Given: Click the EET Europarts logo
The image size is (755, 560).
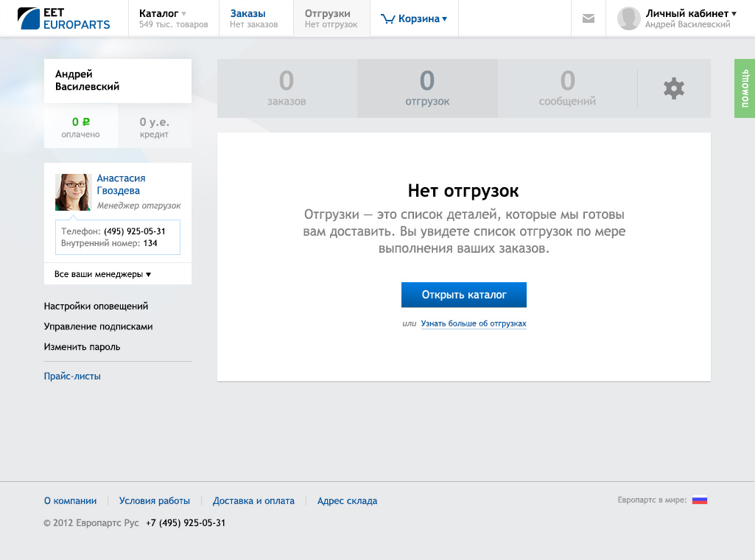Looking at the screenshot, I should pos(64,18).
